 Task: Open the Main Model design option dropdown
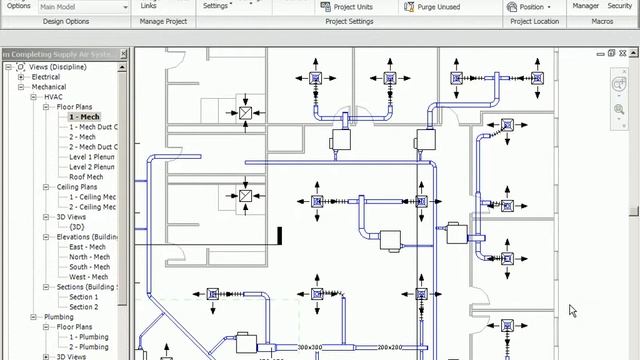[125, 7]
